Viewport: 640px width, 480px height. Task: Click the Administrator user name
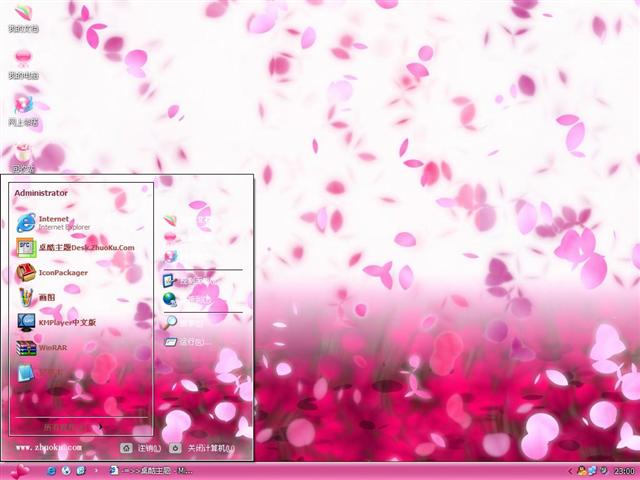click(x=41, y=193)
